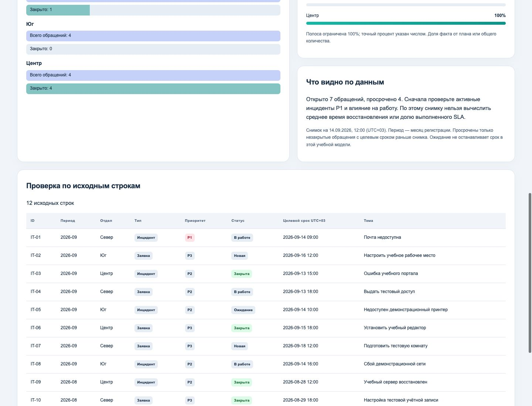Click "Ошибка учебного портала" topic
This screenshot has width=532, height=406.
[391, 273]
